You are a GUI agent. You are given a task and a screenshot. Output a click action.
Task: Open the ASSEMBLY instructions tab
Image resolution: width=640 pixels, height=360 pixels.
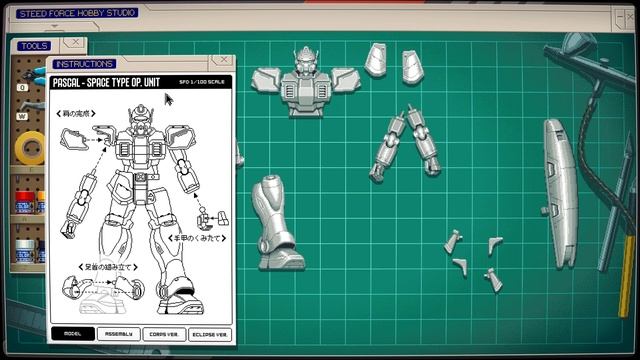119,334
